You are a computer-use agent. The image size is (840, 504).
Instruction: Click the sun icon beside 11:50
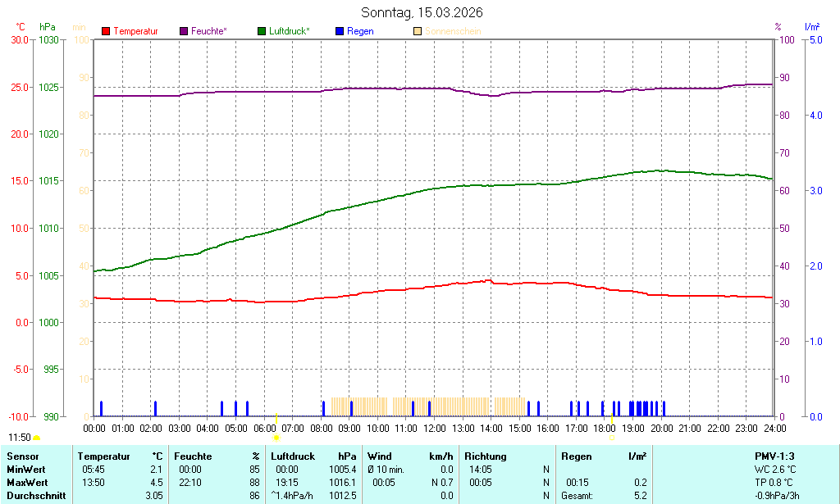point(36,438)
